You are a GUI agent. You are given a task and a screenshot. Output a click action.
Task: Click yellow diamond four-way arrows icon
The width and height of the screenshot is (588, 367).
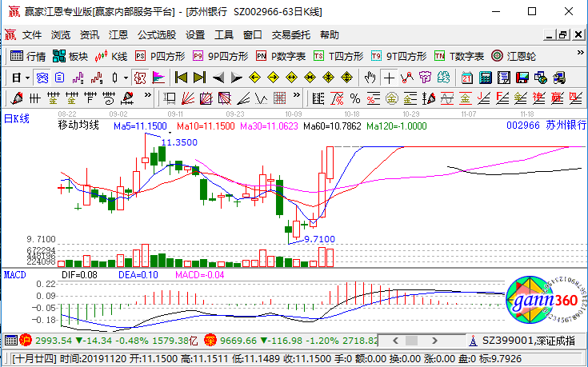point(328,78)
